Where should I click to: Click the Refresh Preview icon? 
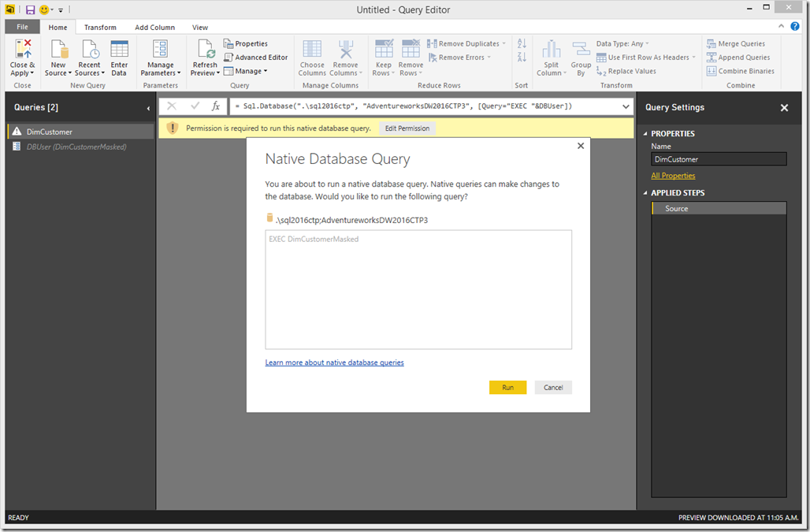[206, 49]
